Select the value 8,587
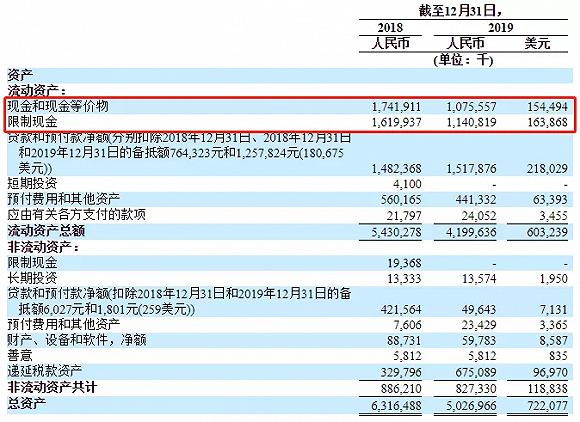 coord(553,340)
